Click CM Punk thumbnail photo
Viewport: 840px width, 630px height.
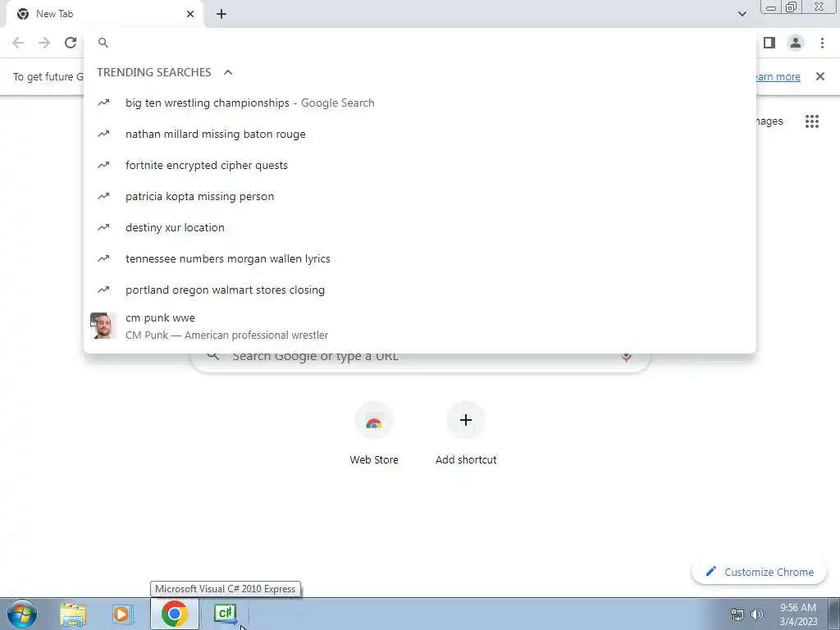[103, 326]
